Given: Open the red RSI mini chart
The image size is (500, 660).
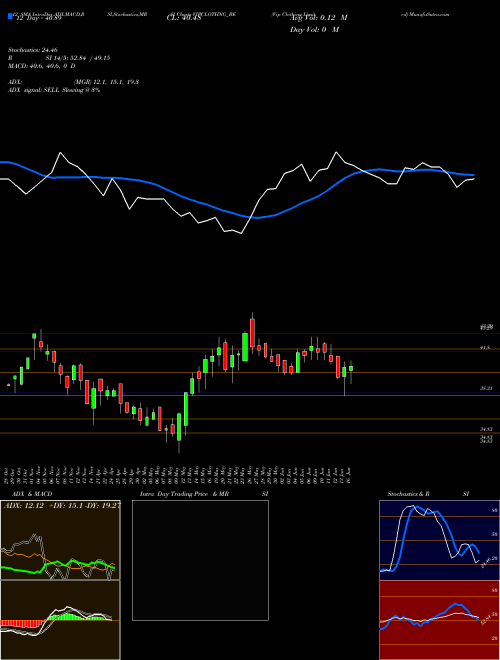Looking at the screenshot, I should (439, 620).
